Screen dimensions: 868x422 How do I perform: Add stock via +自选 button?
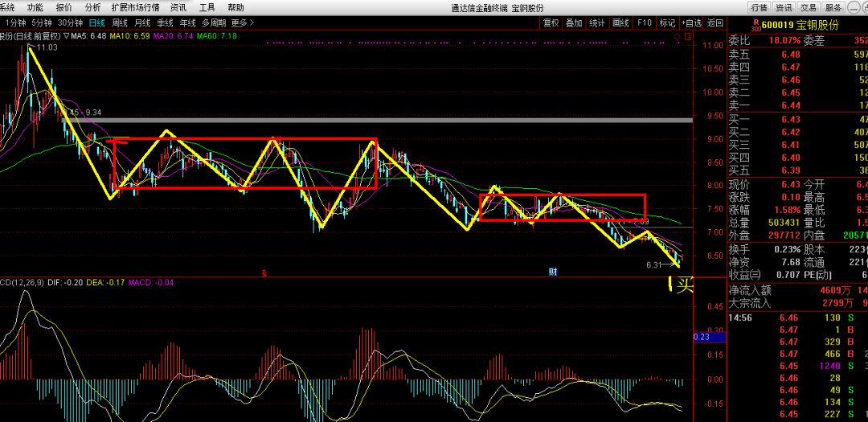pyautogui.click(x=691, y=23)
